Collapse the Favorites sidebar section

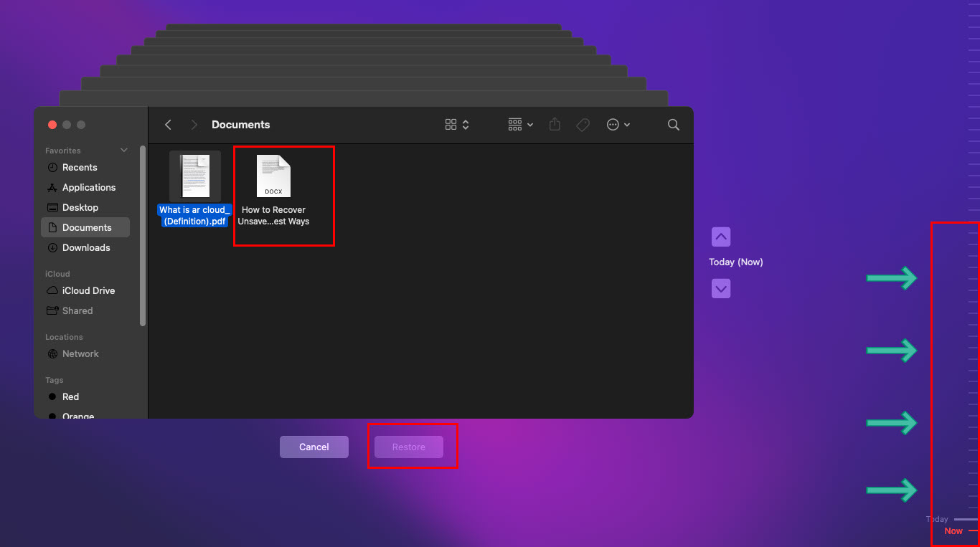(124, 151)
